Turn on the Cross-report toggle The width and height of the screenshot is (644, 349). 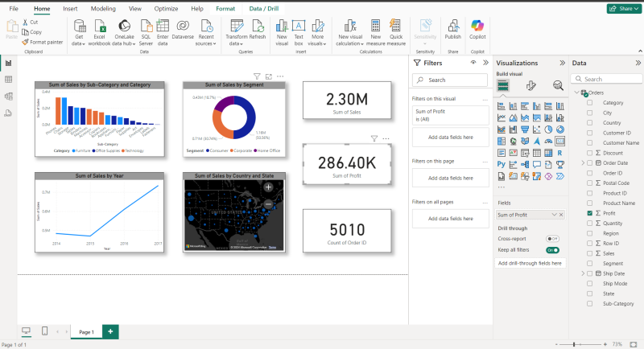pyautogui.click(x=553, y=239)
